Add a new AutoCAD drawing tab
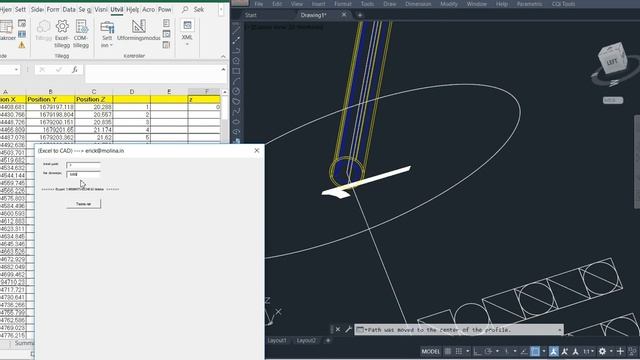Image resolution: width=640 pixels, height=360 pixels. pyautogui.click(x=360, y=15)
